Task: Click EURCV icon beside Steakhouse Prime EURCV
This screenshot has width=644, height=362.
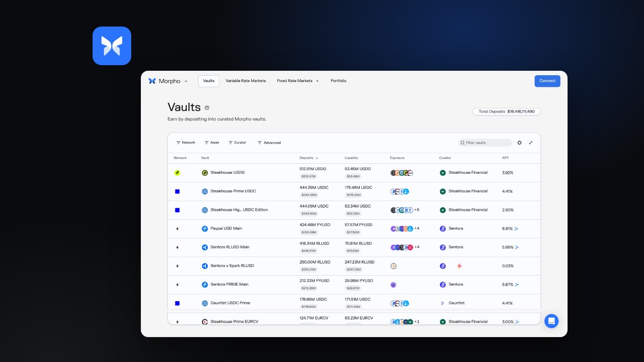Action: 205,322
